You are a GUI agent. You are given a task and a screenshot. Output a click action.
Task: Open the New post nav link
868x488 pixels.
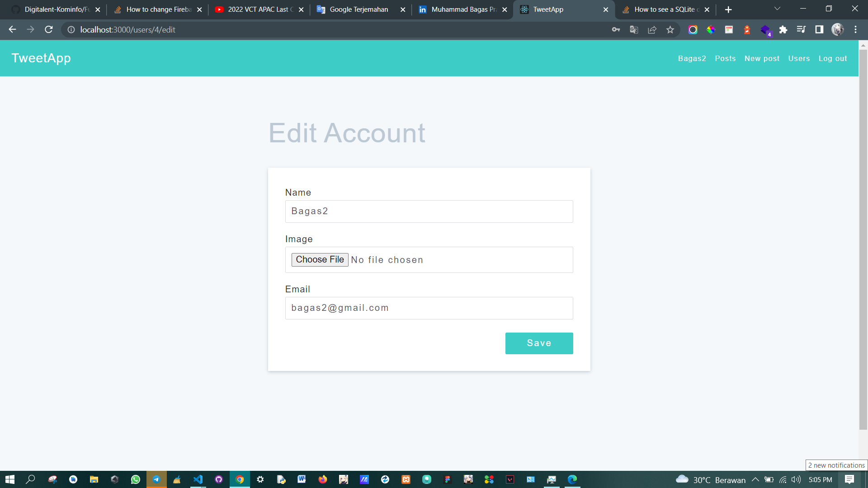point(762,58)
